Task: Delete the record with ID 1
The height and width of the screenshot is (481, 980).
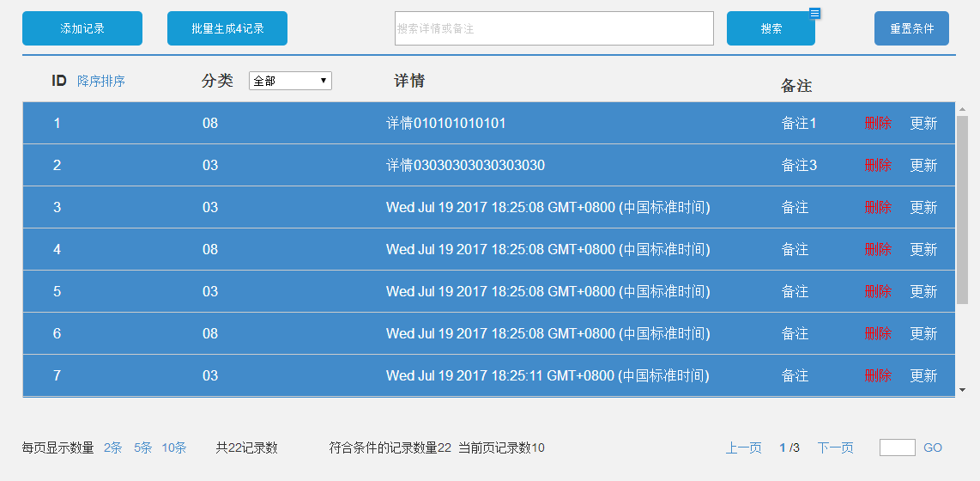Action: pyautogui.click(x=878, y=123)
